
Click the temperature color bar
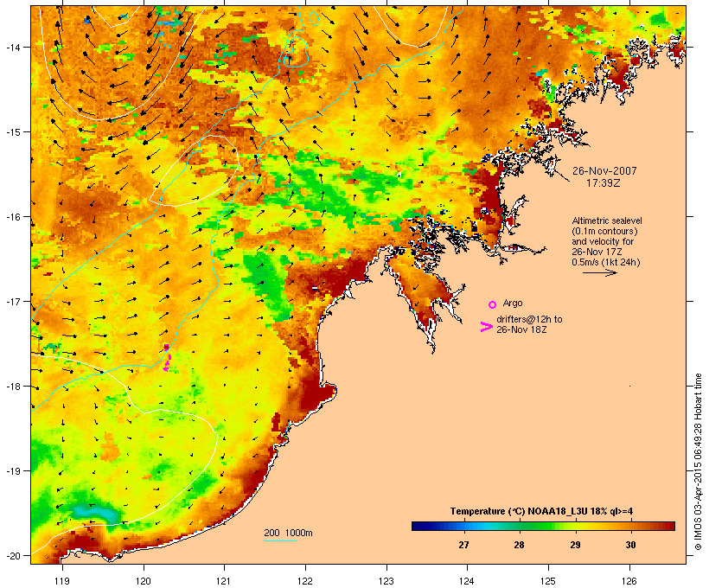(543, 526)
